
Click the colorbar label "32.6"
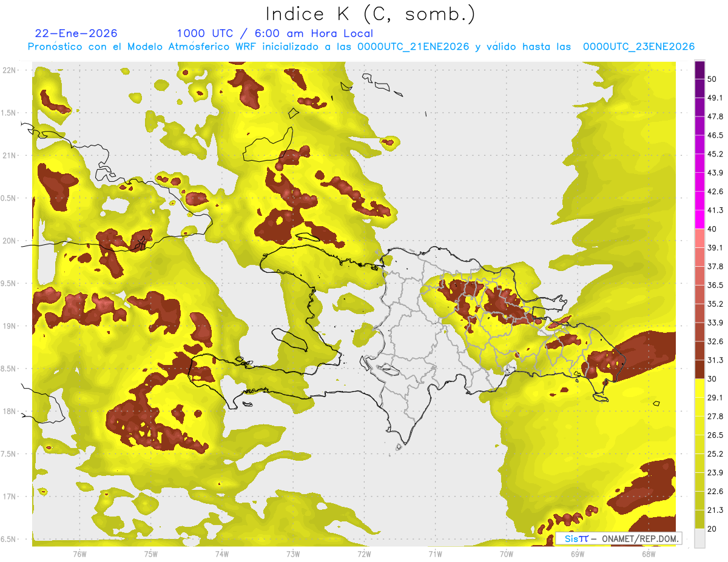pyautogui.click(x=715, y=341)
